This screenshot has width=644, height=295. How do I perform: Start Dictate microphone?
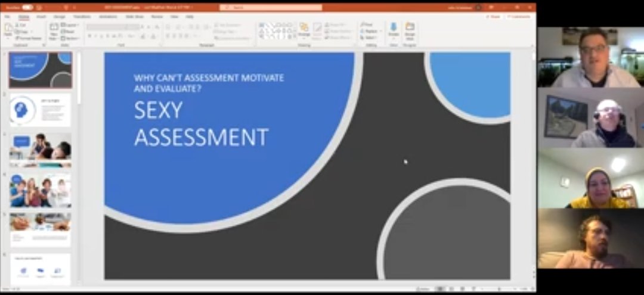pyautogui.click(x=394, y=31)
